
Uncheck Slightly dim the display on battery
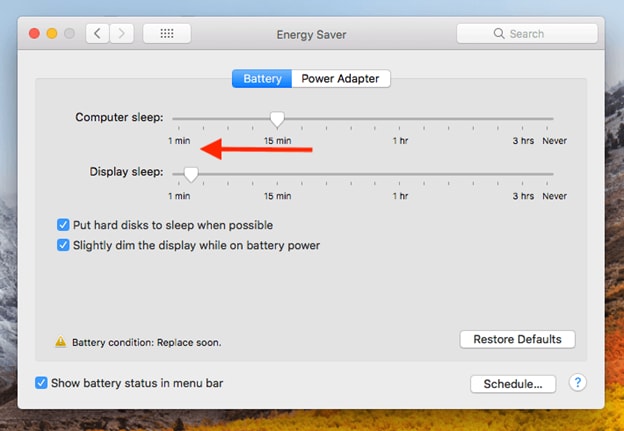[63, 245]
